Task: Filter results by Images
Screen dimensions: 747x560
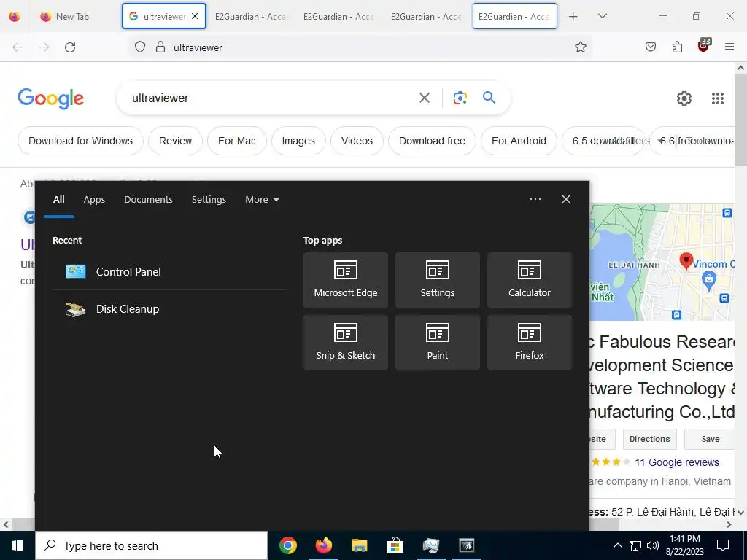Action: coord(298,141)
